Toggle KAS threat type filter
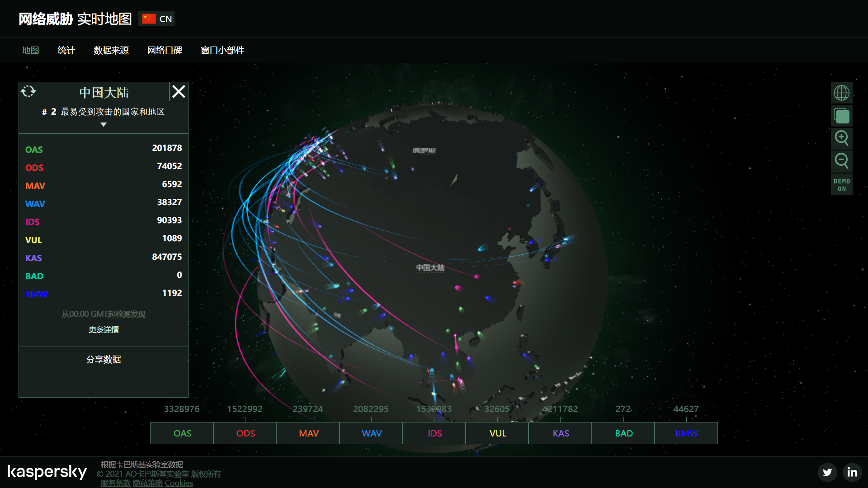Image resolution: width=868 pixels, height=488 pixels. click(561, 433)
